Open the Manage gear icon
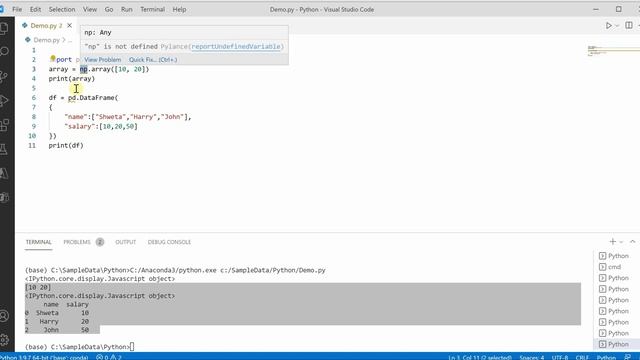 [x=4, y=340]
